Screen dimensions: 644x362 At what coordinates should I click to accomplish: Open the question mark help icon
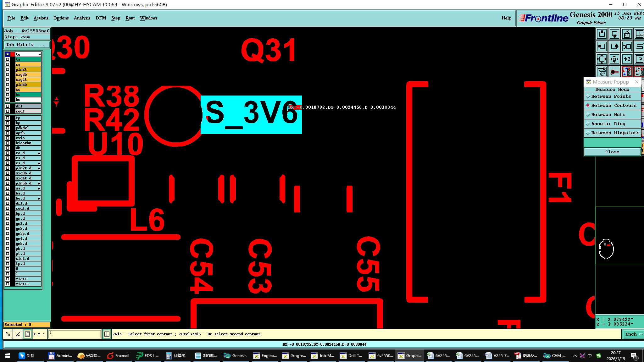[639, 59]
